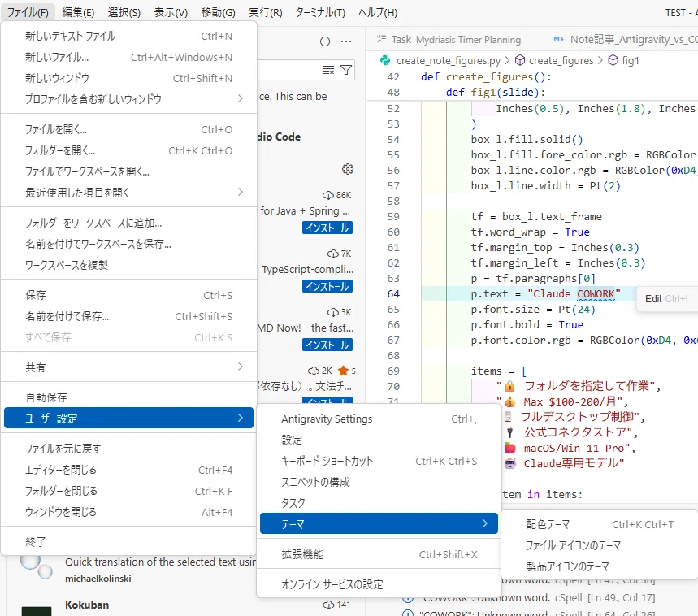The width and height of the screenshot is (698, 616).
Task: Open スニペットの構成 entry
Action: tap(379, 482)
